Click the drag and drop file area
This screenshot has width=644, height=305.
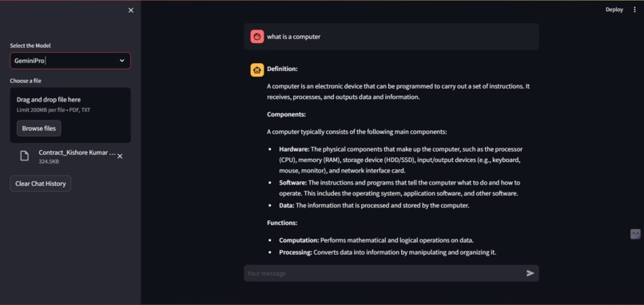pyautogui.click(x=70, y=115)
